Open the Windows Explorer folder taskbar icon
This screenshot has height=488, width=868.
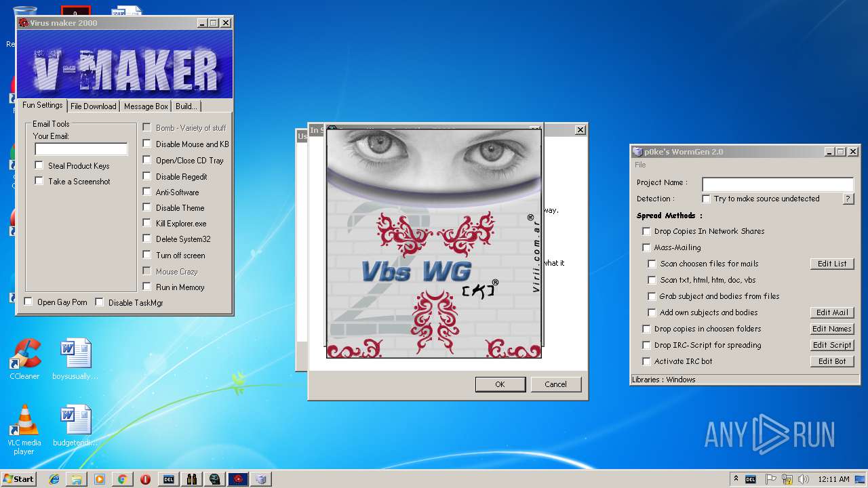click(77, 479)
